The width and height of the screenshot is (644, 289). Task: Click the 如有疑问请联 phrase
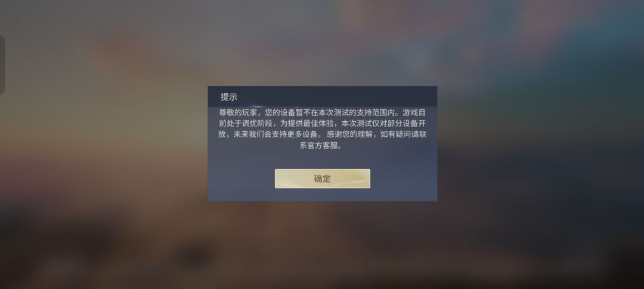click(x=403, y=134)
